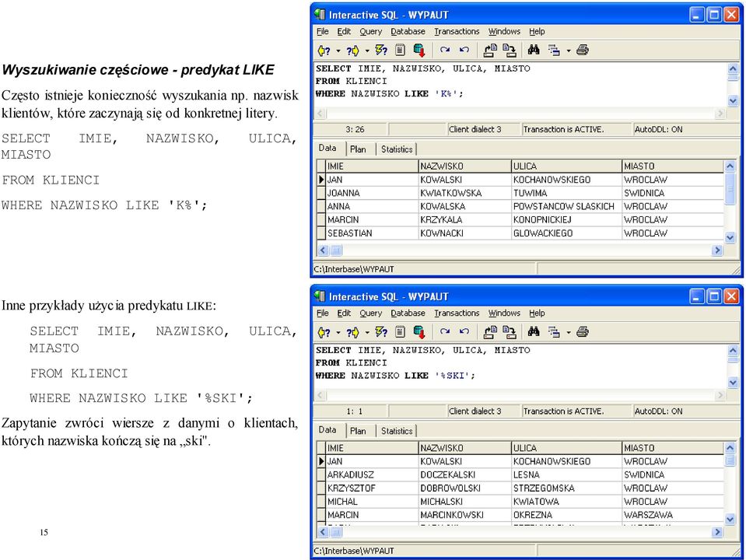This screenshot has height=560, width=746.
Task: Open Help menu in the '%SKI' window
Action: coord(537,313)
